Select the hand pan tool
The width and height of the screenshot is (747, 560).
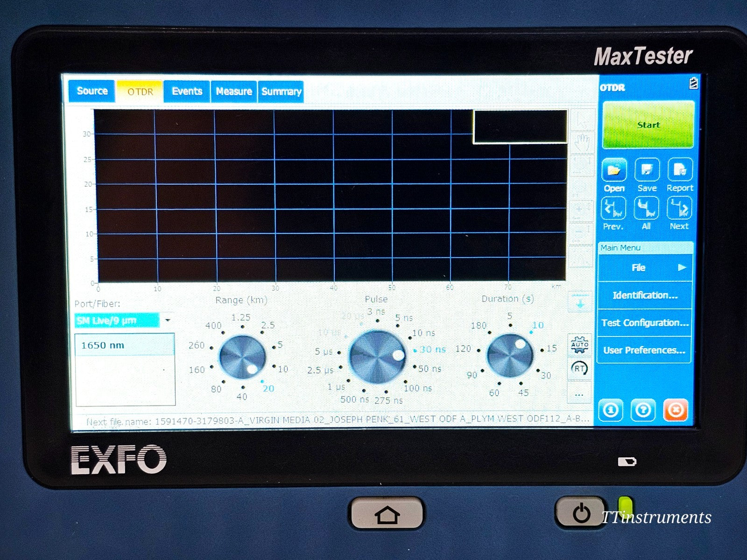tap(582, 142)
